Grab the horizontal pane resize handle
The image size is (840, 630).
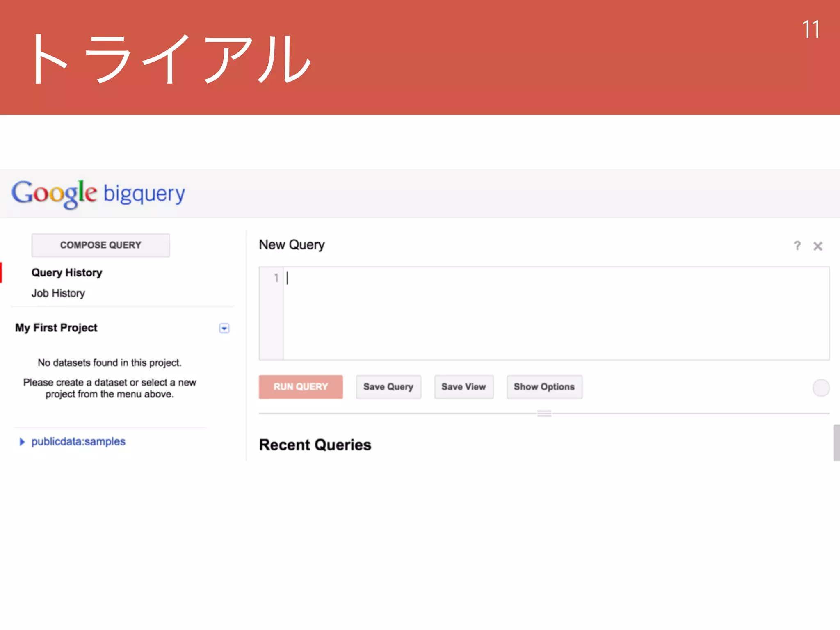(x=544, y=413)
